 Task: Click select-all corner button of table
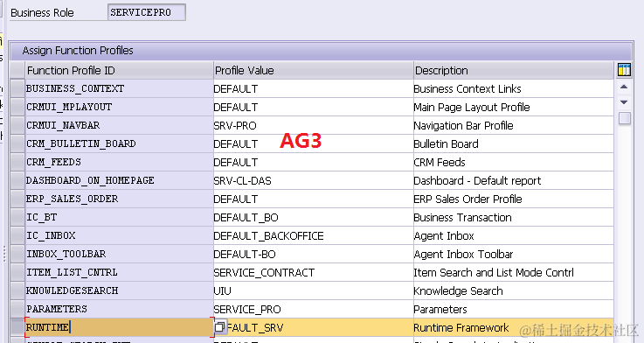(17, 70)
